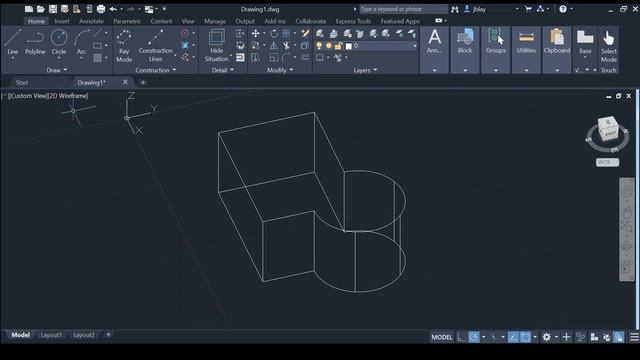Select the Circle tool
The image size is (640, 360).
point(59,41)
